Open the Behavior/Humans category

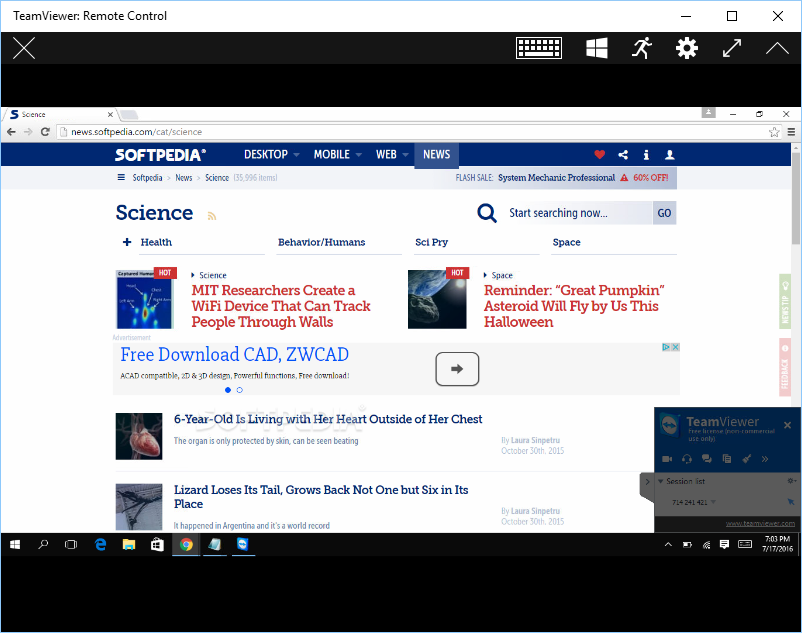pos(321,242)
